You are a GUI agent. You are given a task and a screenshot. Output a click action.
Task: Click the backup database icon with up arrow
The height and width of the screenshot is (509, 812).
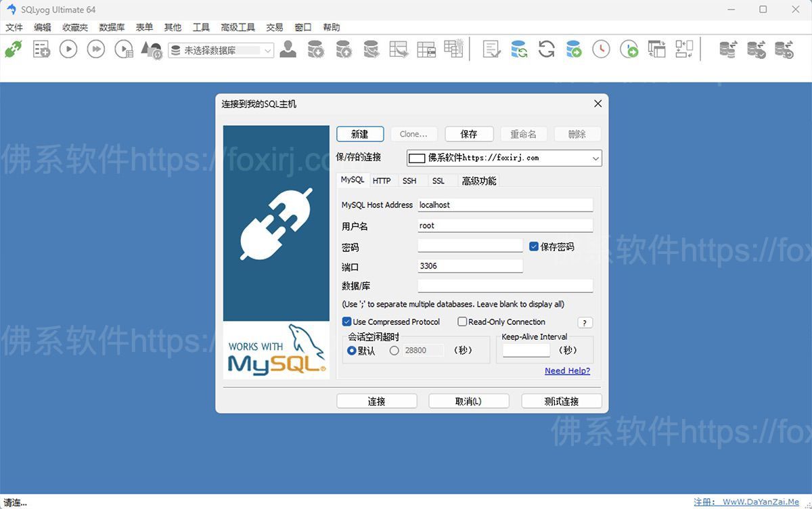click(x=344, y=49)
